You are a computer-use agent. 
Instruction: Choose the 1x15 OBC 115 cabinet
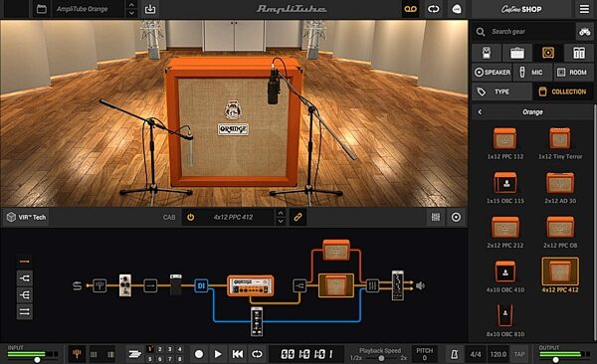coord(504,187)
